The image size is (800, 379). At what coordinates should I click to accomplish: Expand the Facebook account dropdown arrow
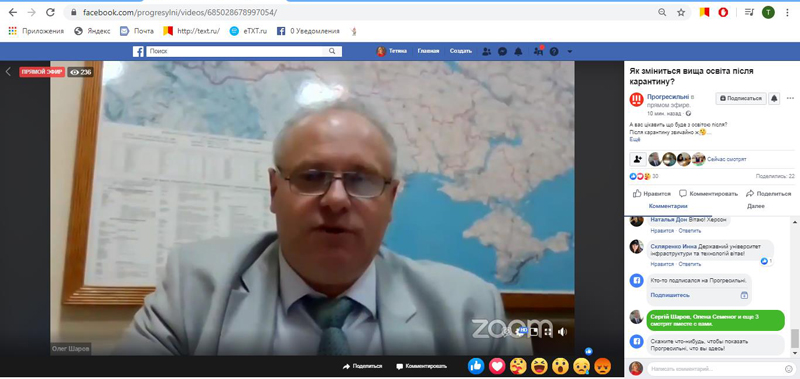[569, 51]
